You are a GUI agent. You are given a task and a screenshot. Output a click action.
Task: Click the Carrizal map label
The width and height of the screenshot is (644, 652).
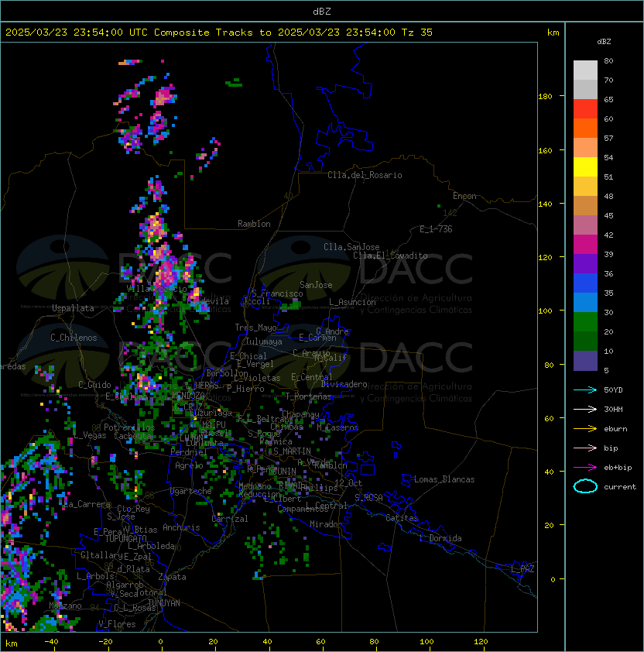coord(230,519)
